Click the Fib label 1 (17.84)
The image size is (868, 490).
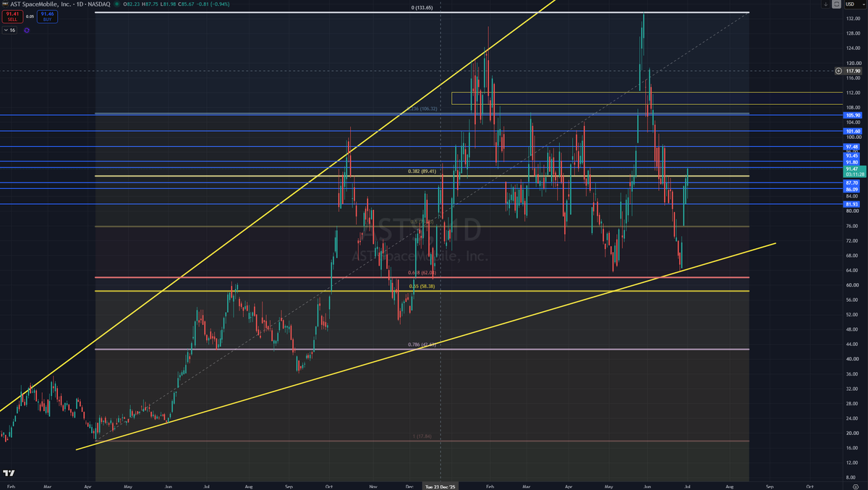pyautogui.click(x=422, y=436)
